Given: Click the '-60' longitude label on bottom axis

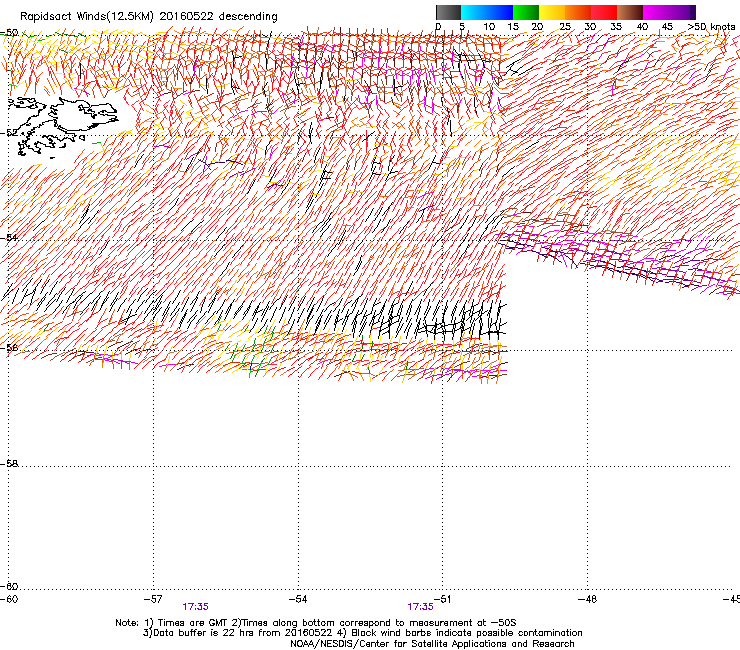Looking at the screenshot, I should pyautogui.click(x=9, y=599).
